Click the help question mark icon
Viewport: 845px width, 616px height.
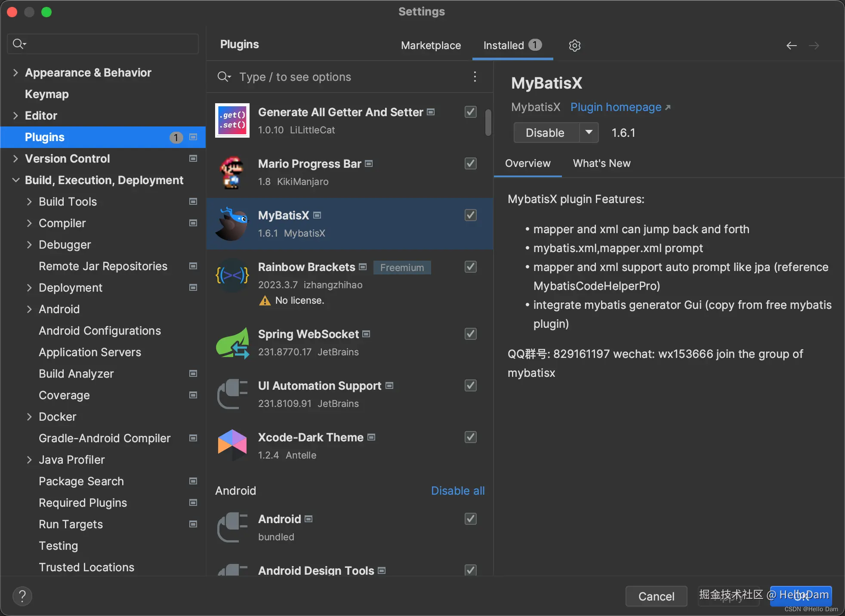point(22,596)
